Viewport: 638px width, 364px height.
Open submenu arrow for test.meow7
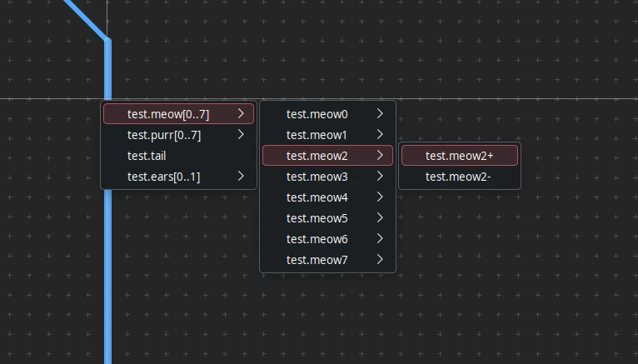[x=380, y=260]
